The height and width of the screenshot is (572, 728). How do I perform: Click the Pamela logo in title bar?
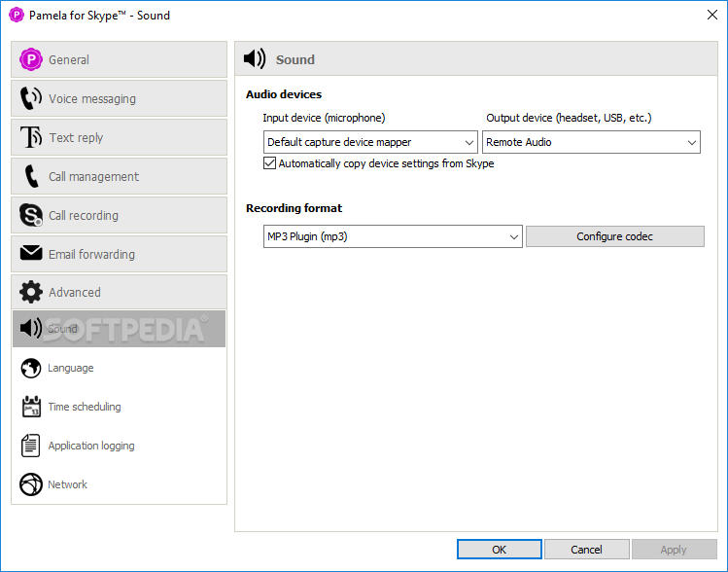tap(17, 15)
